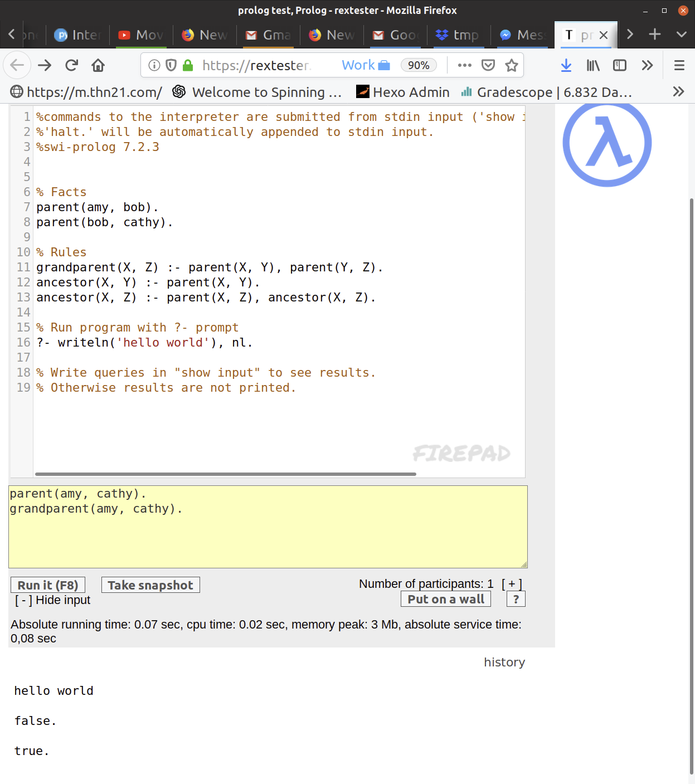Switch to the Gmail tab
This screenshot has height=784, width=695.
tap(268, 35)
